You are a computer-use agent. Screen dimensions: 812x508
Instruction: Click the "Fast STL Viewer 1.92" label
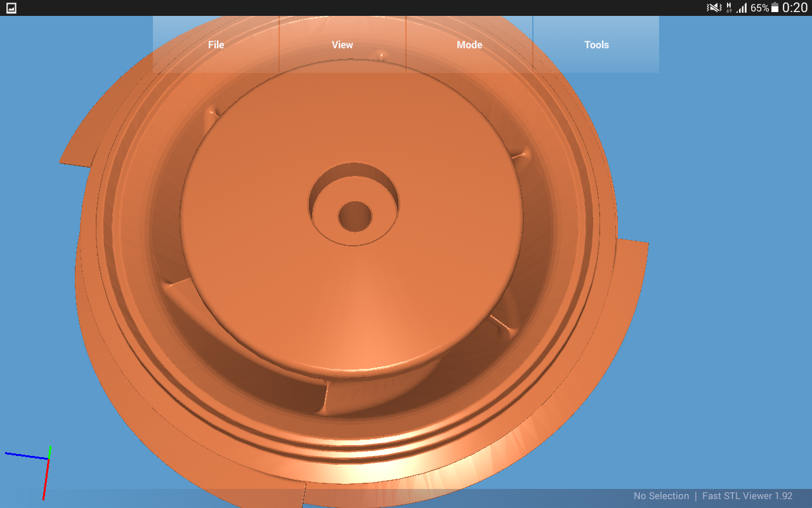coord(747,496)
